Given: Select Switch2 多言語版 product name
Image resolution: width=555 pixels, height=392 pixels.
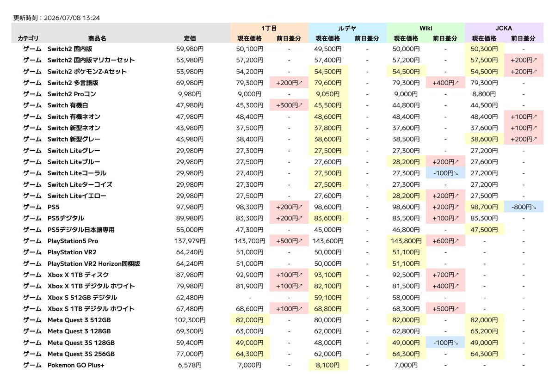Looking at the screenshot, I should (x=73, y=83).
